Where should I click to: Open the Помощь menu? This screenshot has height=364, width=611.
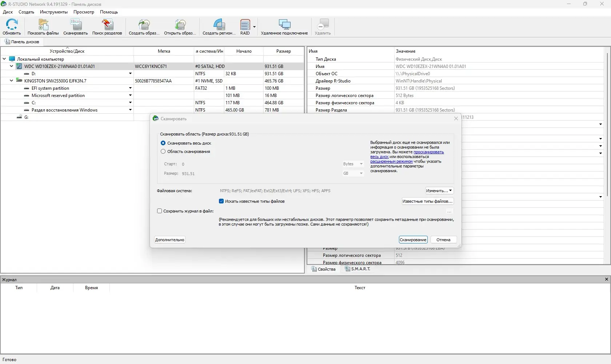(x=109, y=12)
